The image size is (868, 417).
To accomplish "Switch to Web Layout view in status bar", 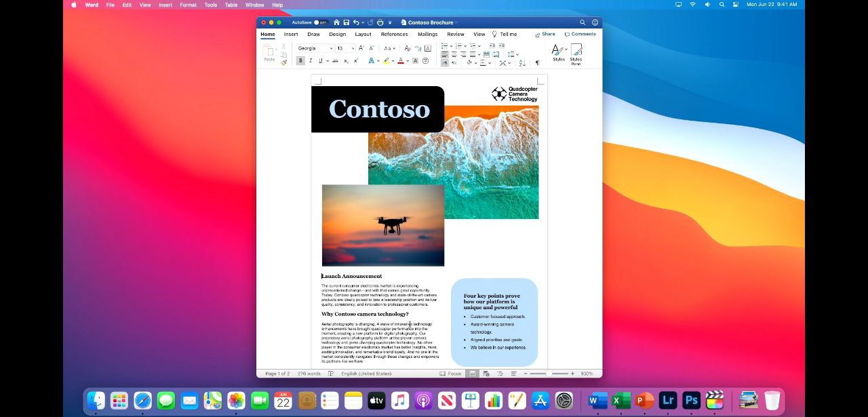I will pyautogui.click(x=486, y=374).
